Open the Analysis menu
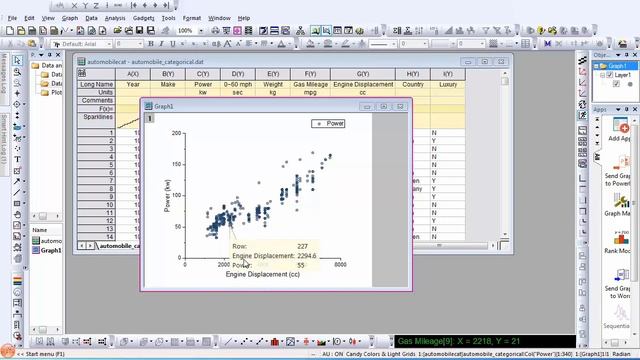Viewport: 640px width, 360px height. click(115, 18)
